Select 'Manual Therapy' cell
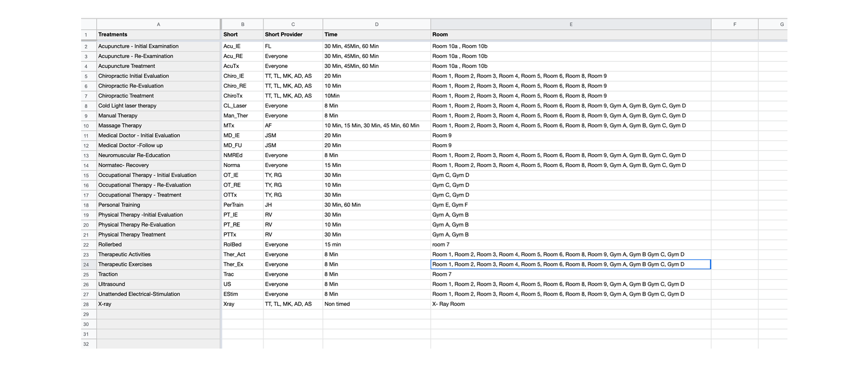The height and width of the screenshot is (365, 868). click(158, 116)
